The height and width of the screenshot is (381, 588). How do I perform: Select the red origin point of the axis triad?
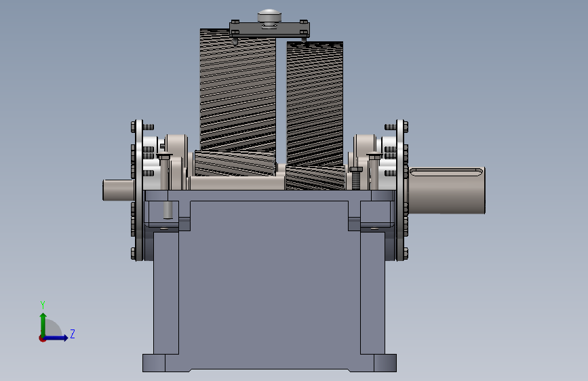point(42,338)
